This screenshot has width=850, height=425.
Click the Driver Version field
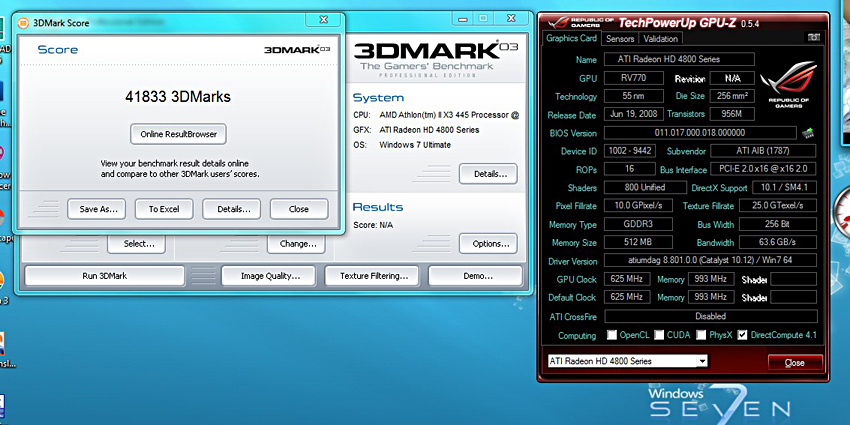710,260
